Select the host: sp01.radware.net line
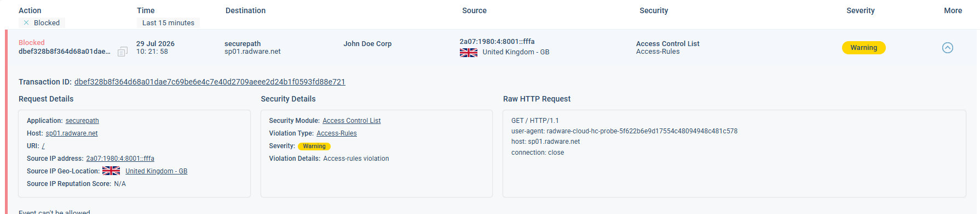This screenshot has height=214, width=980. point(545,142)
